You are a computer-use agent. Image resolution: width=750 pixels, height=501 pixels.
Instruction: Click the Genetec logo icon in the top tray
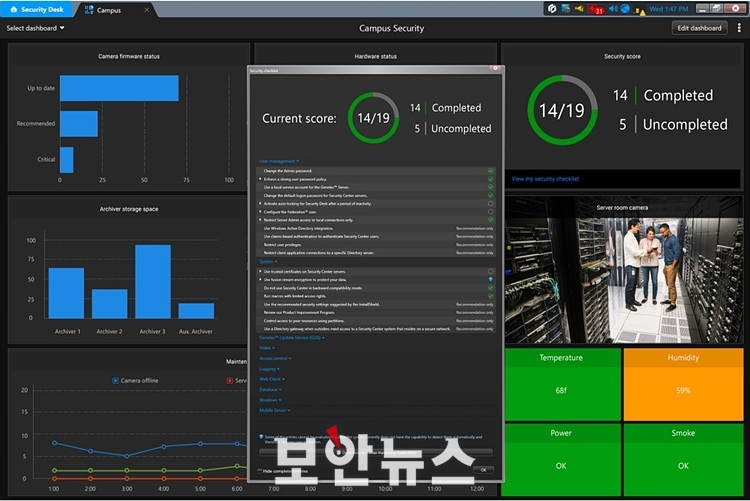point(551,9)
